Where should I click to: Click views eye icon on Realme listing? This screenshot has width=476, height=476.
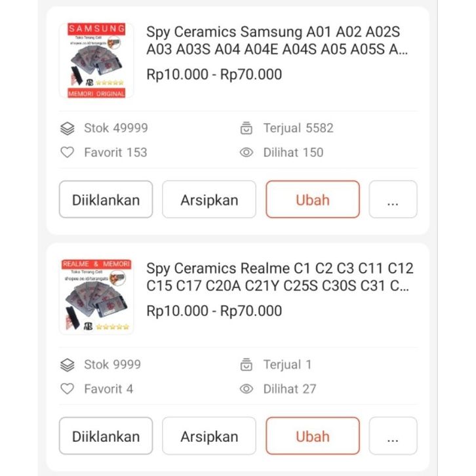point(247,389)
